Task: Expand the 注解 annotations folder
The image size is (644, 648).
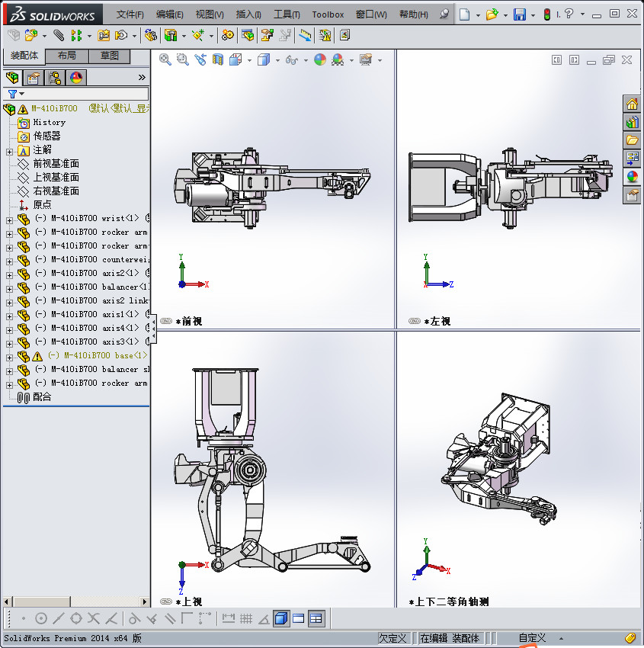Action: click(x=9, y=152)
